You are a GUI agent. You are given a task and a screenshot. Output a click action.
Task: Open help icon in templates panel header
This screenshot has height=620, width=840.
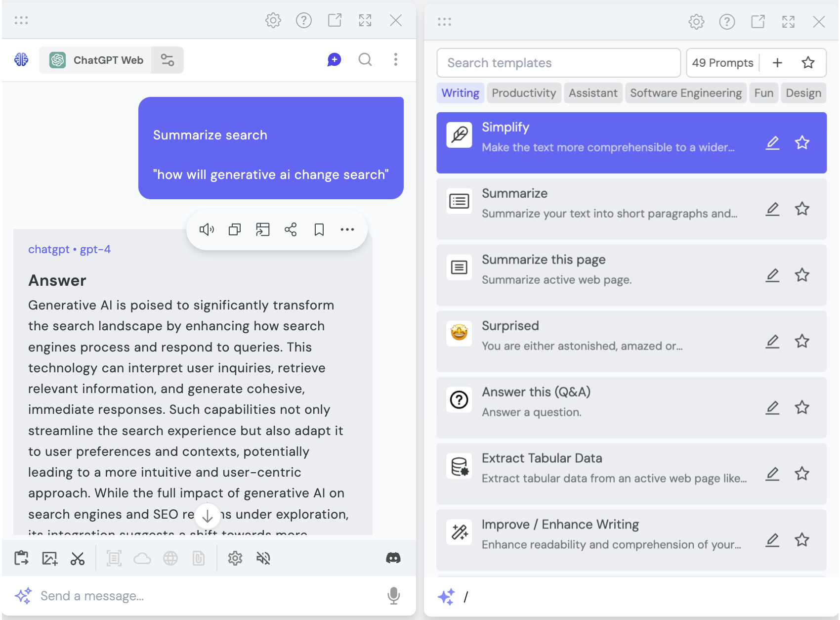[727, 22]
